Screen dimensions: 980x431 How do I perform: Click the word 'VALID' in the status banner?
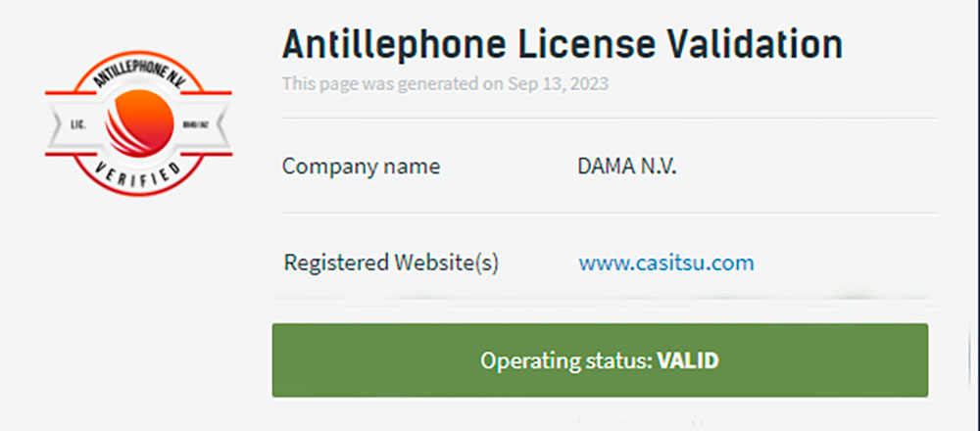(688, 360)
